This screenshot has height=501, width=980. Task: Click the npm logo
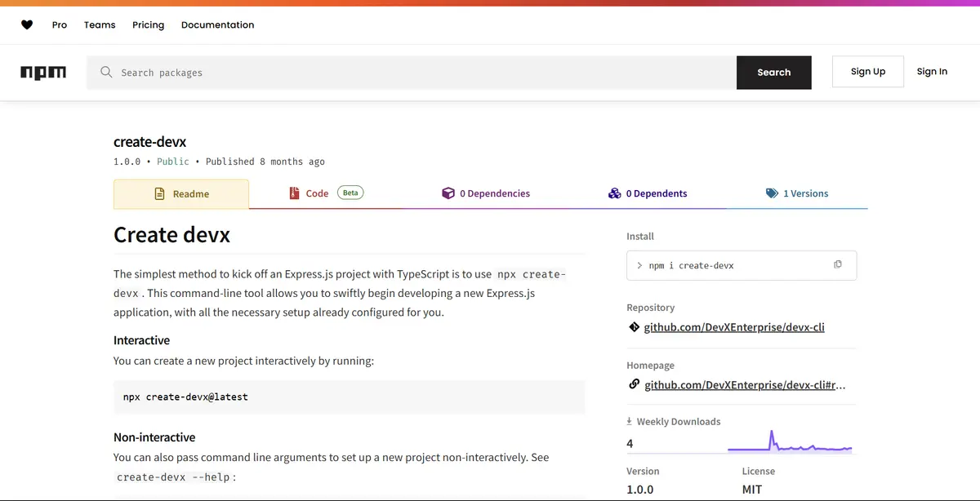pyautogui.click(x=43, y=73)
